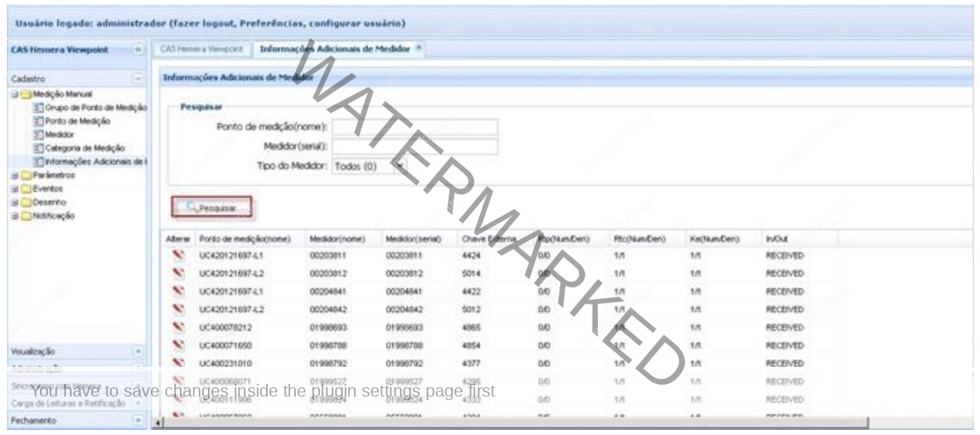Click edit icon for row UC420121697-L1 serial 00203811
This screenshot has width=980, height=435.
point(180,255)
